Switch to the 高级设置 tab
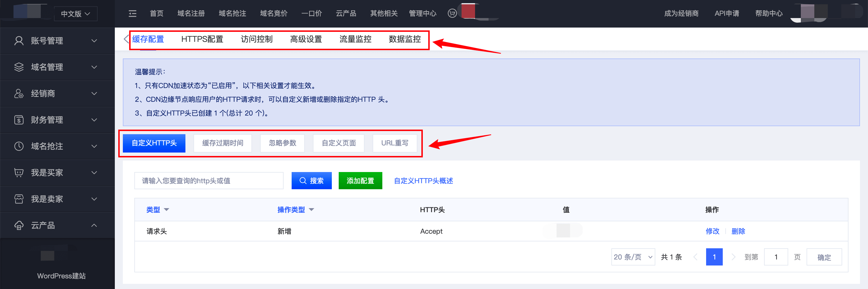Screen dimensions: 868x289 tap(306, 39)
